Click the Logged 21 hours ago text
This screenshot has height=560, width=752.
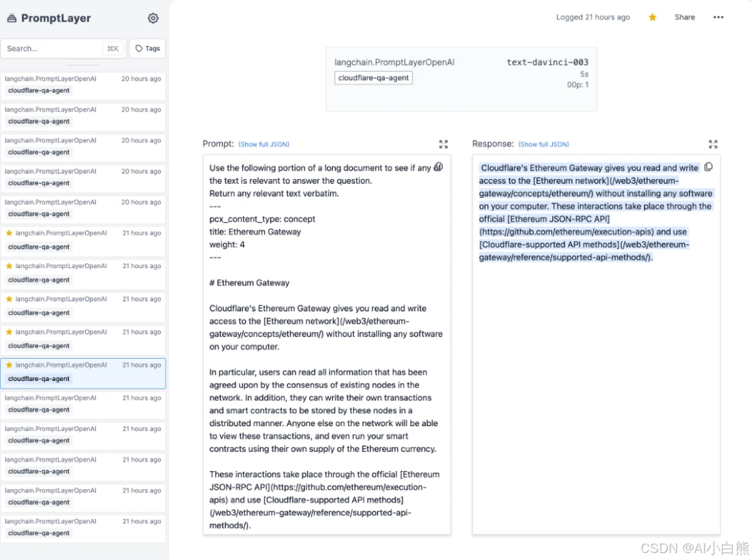pos(593,17)
